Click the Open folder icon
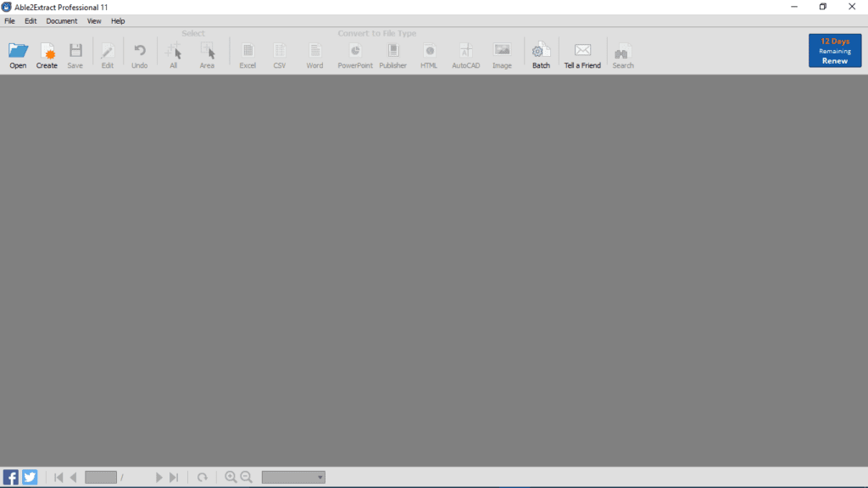The width and height of the screenshot is (868, 488). (x=18, y=51)
